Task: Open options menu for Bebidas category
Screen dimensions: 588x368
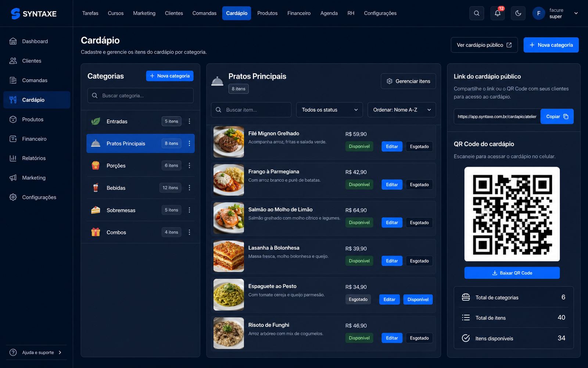Action: coord(189,188)
